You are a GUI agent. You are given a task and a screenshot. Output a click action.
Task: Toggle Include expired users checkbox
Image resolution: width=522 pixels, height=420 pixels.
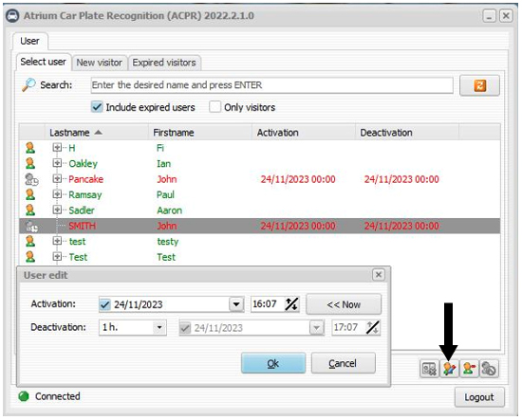click(97, 107)
